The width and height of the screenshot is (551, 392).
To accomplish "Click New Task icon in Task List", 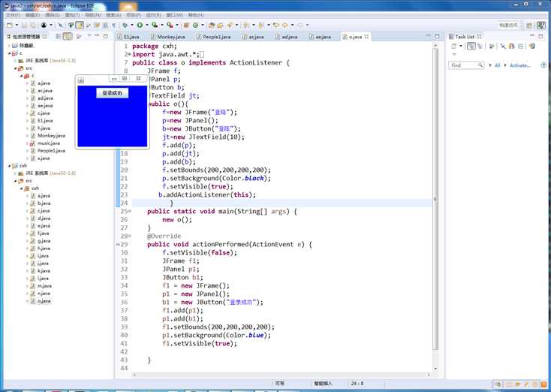I will pos(453,46).
